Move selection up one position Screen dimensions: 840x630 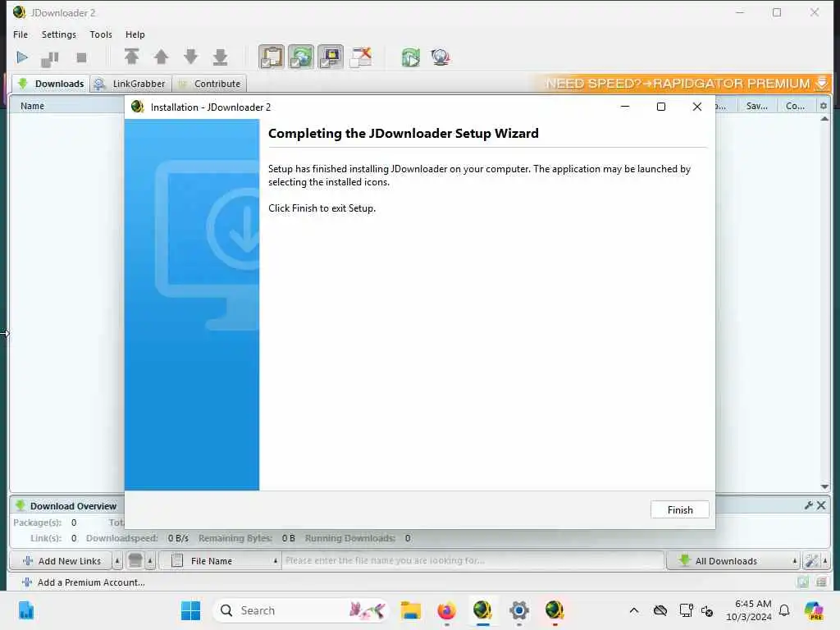coord(162,57)
